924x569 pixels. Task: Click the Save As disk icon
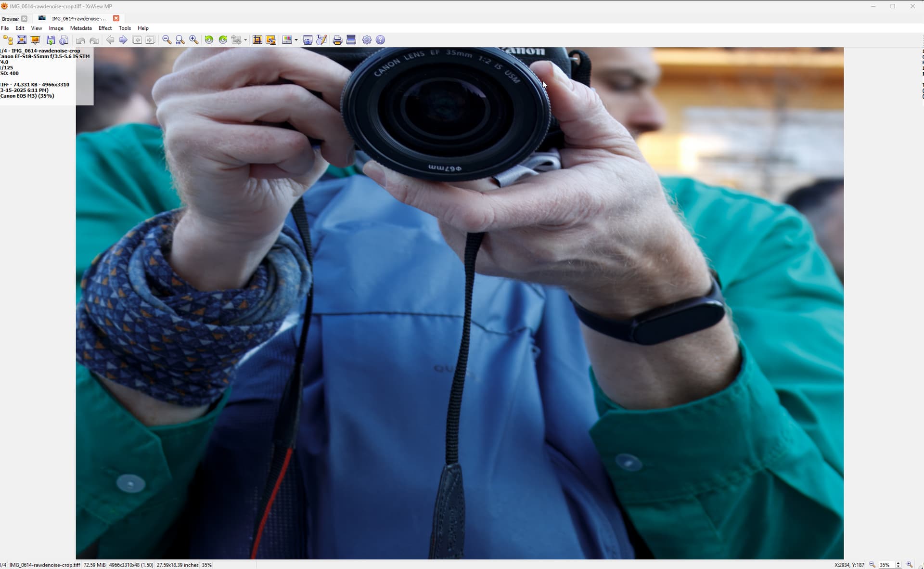click(x=51, y=40)
